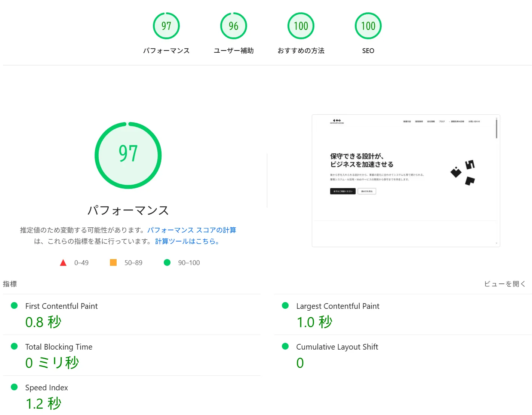Open the パフォーマンス スコアの計算 link
This screenshot has height=415, width=532.
pos(191,230)
